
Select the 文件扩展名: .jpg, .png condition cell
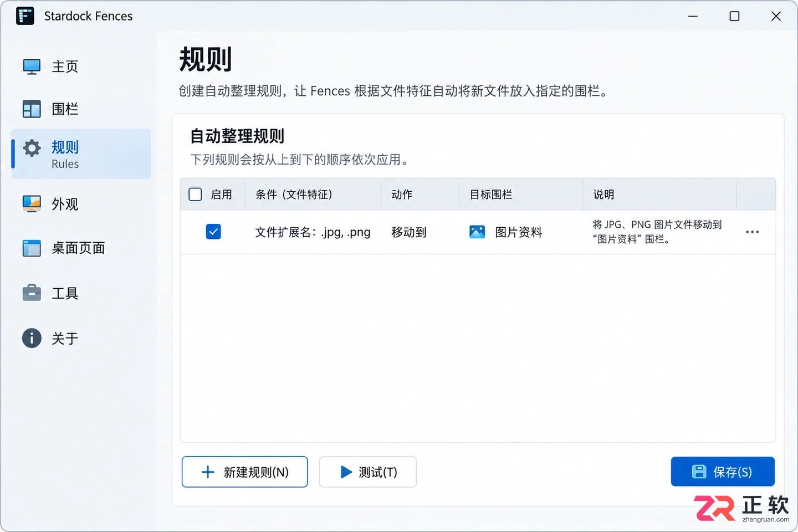[x=313, y=232]
